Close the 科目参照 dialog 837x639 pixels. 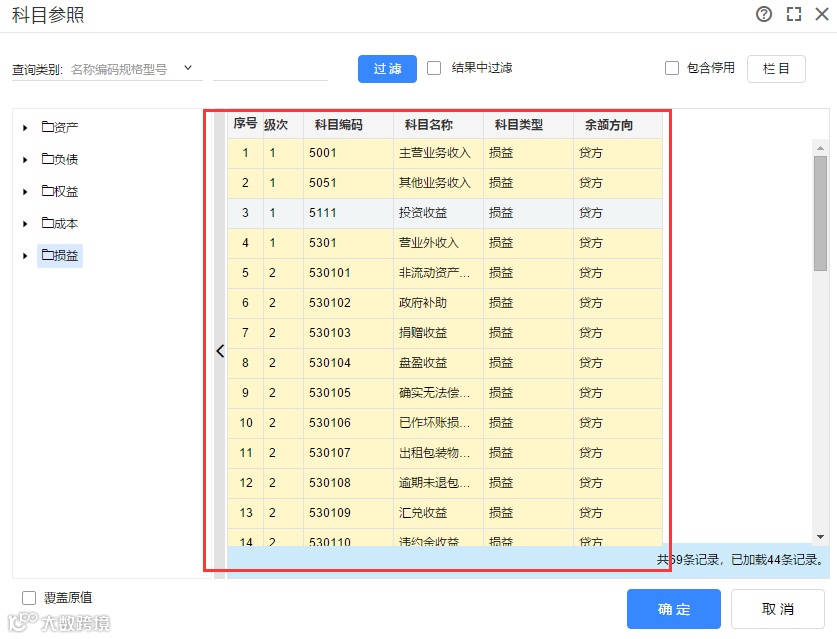(x=822, y=14)
